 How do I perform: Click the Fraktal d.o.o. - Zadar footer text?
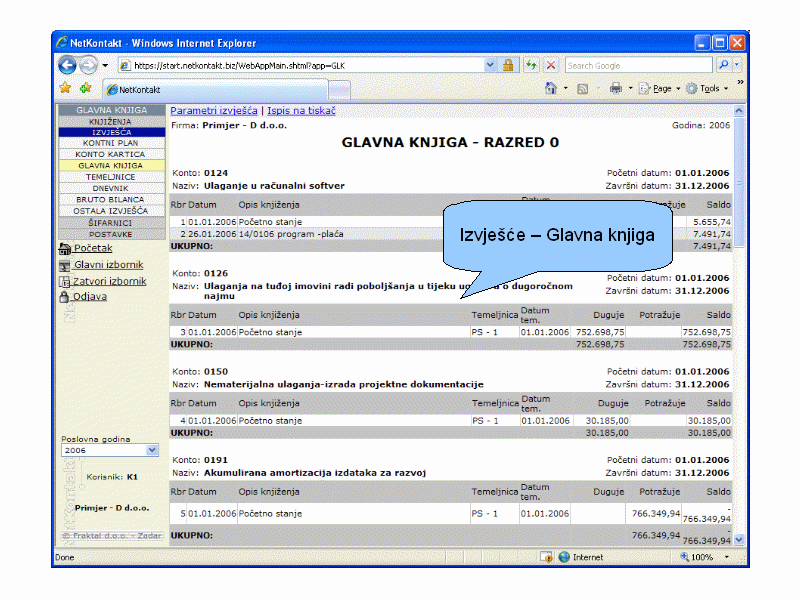[112, 536]
